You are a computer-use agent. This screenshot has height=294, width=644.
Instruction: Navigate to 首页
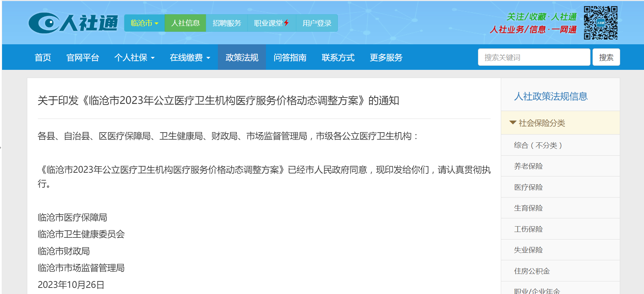coord(43,58)
